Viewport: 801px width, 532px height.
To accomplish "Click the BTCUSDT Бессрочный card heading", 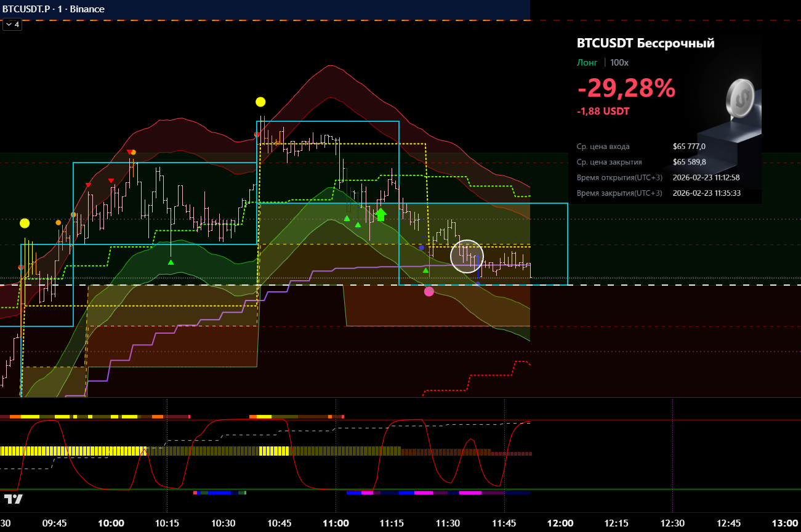I will pyautogui.click(x=645, y=43).
